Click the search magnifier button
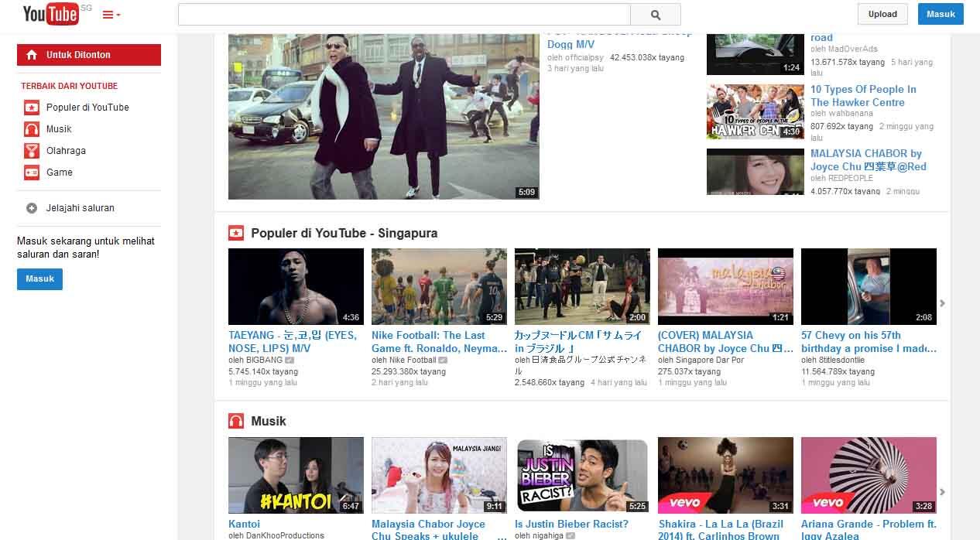 (x=656, y=15)
